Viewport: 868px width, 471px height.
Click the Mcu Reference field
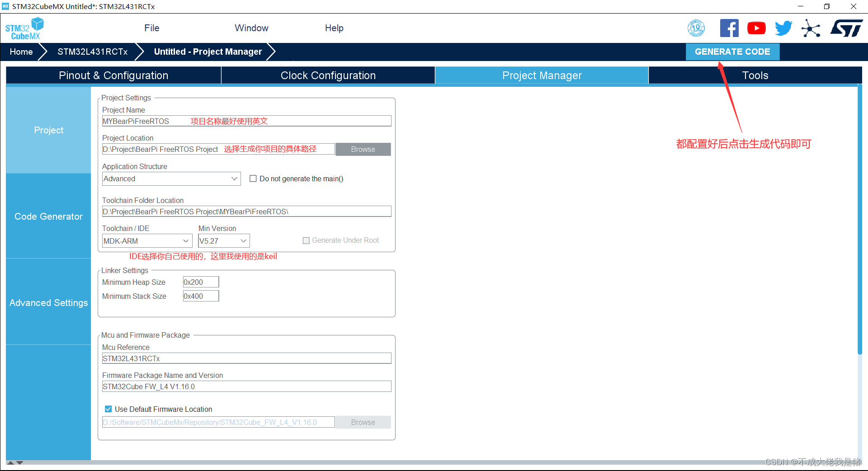(x=247, y=358)
